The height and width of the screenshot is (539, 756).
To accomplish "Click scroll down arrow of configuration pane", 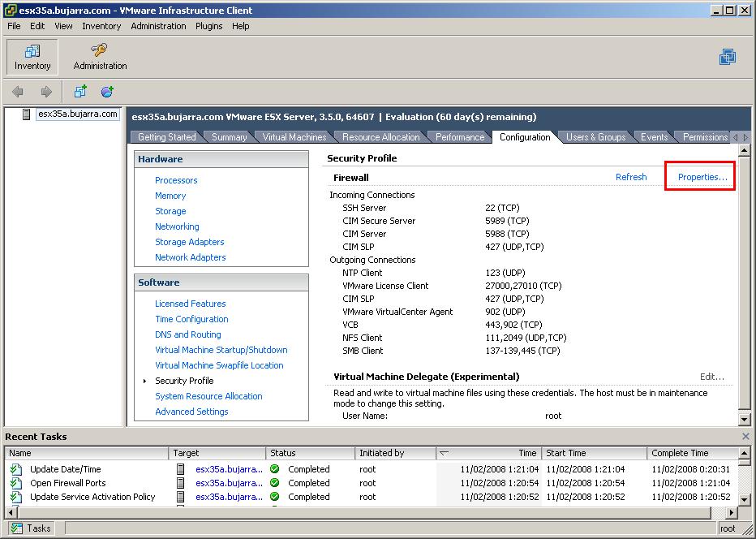I will [745, 420].
